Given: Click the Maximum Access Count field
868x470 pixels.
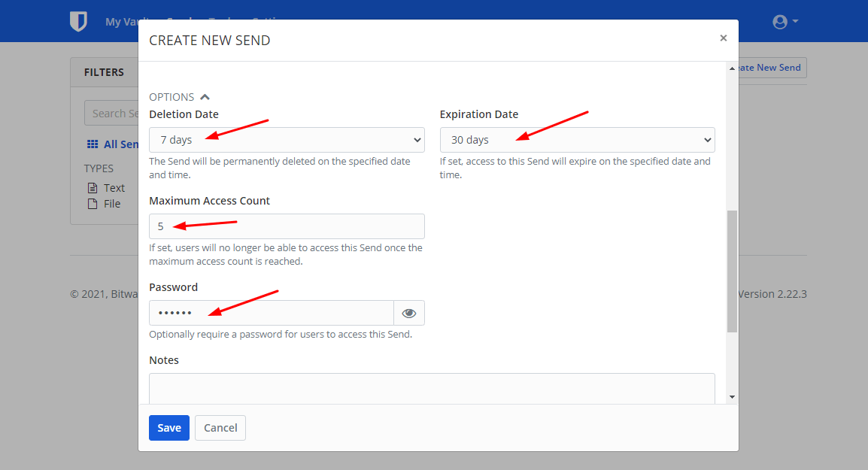Looking at the screenshot, I should (x=287, y=226).
